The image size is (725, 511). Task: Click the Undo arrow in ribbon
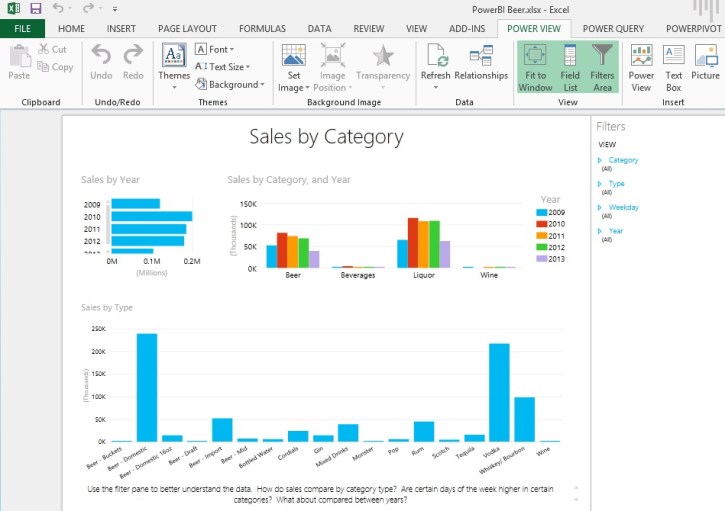(101, 61)
